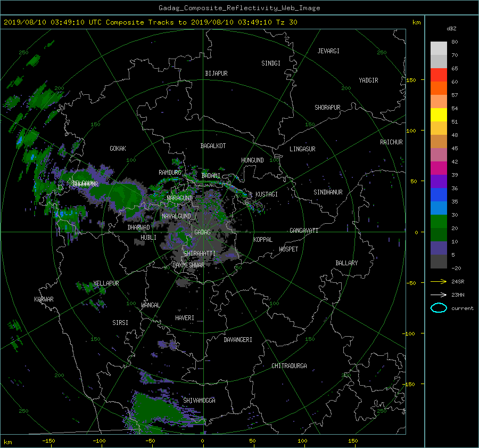This screenshot has height=448, width=479.
Task: Click the DAVANGERI city label
Action: (x=238, y=340)
